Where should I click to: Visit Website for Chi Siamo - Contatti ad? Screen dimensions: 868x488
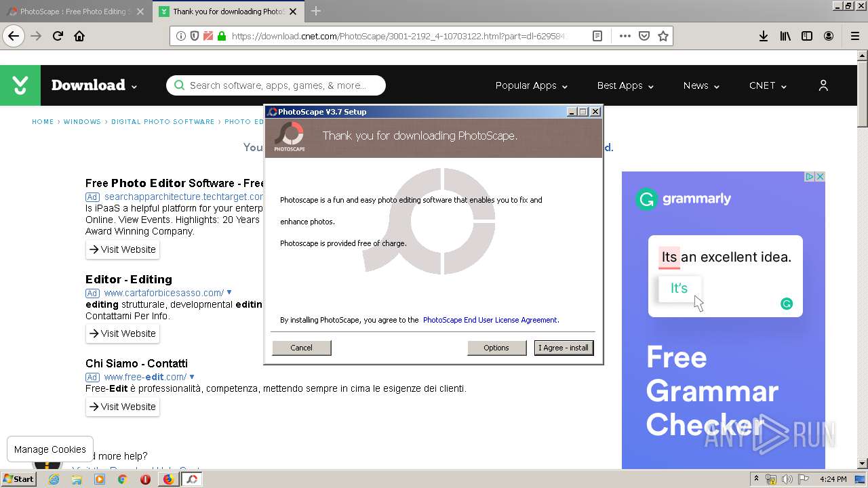click(123, 407)
